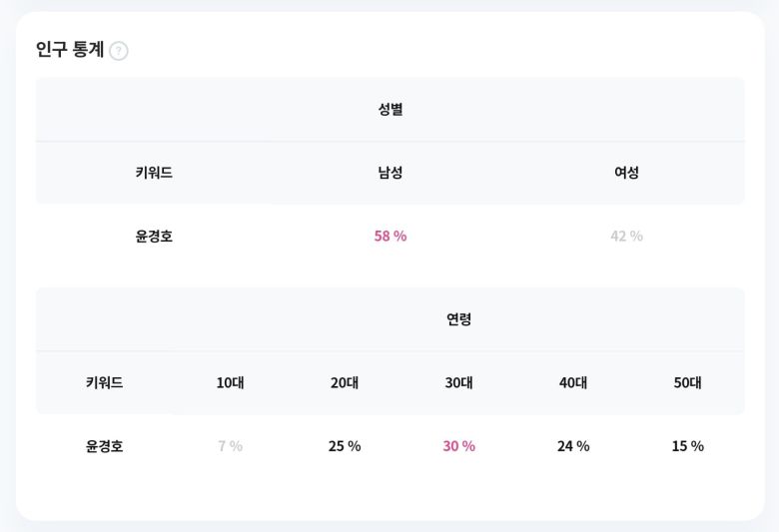Click the 20대 column header
779x532 pixels.
click(345, 382)
